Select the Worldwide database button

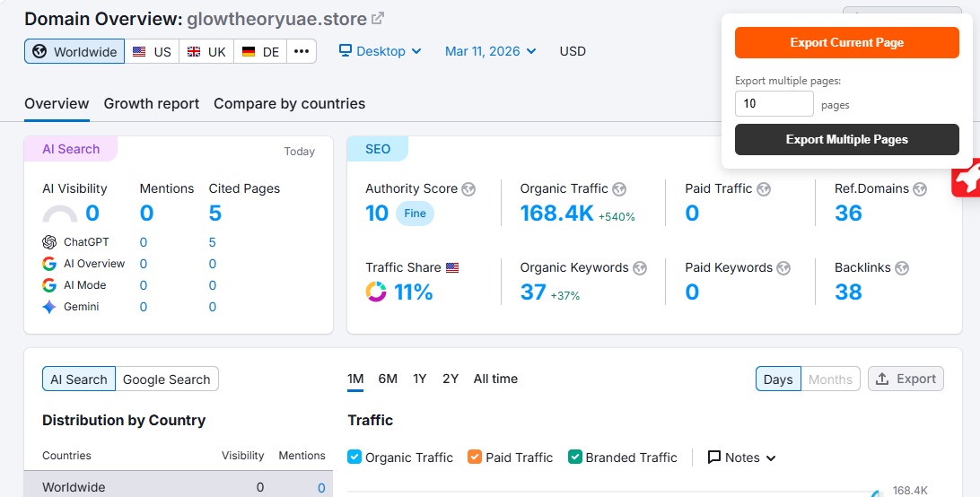[x=74, y=51]
